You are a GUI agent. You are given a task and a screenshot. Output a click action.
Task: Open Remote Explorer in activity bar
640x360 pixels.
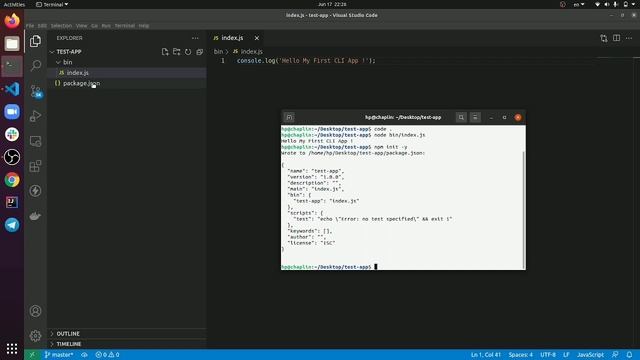tap(36, 141)
